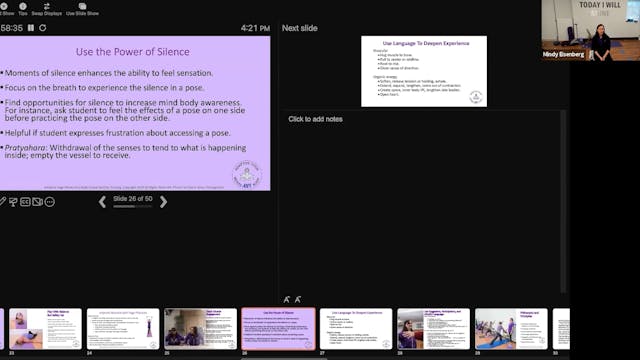Click the current slide Use the Power of Silence
This screenshot has height=360, width=640.
point(135,113)
